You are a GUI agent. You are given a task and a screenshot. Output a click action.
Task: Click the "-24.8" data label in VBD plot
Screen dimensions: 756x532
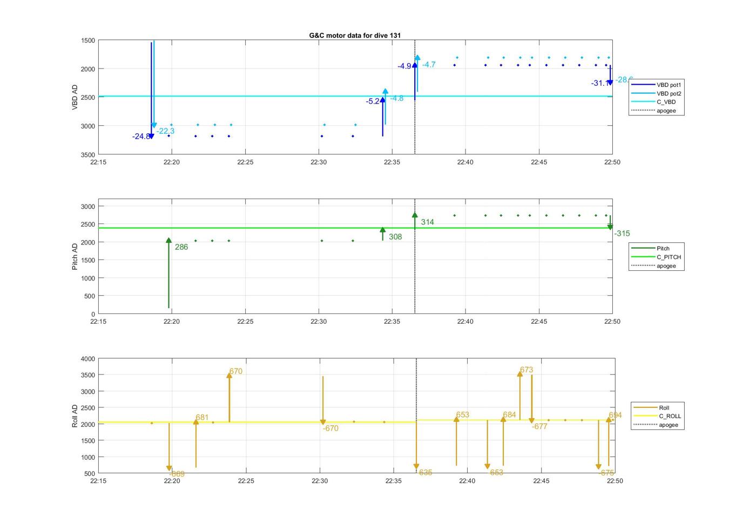click(x=141, y=137)
